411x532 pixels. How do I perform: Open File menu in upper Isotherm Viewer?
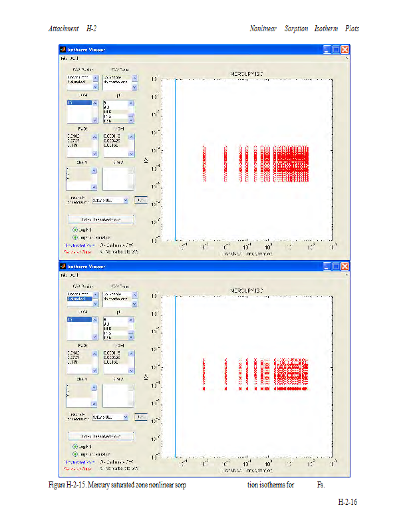(x=65, y=59)
